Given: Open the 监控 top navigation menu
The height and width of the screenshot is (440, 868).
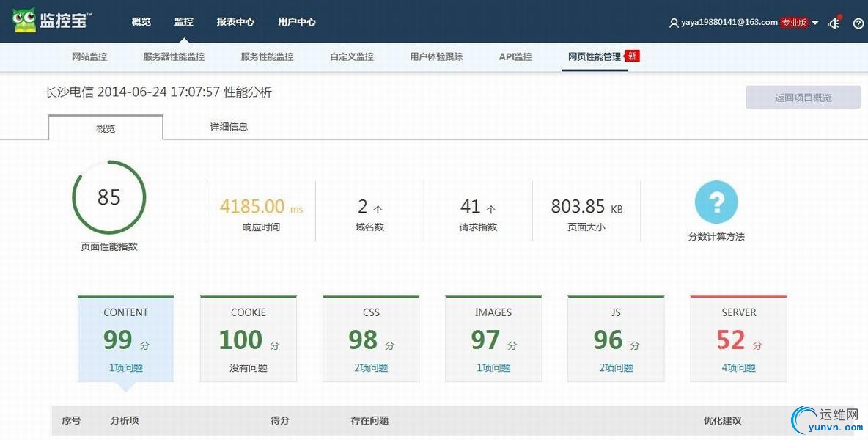Looking at the screenshot, I should [184, 21].
